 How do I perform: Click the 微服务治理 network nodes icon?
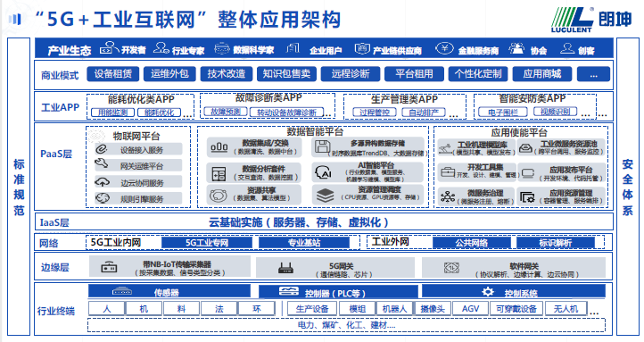[x=448, y=196]
